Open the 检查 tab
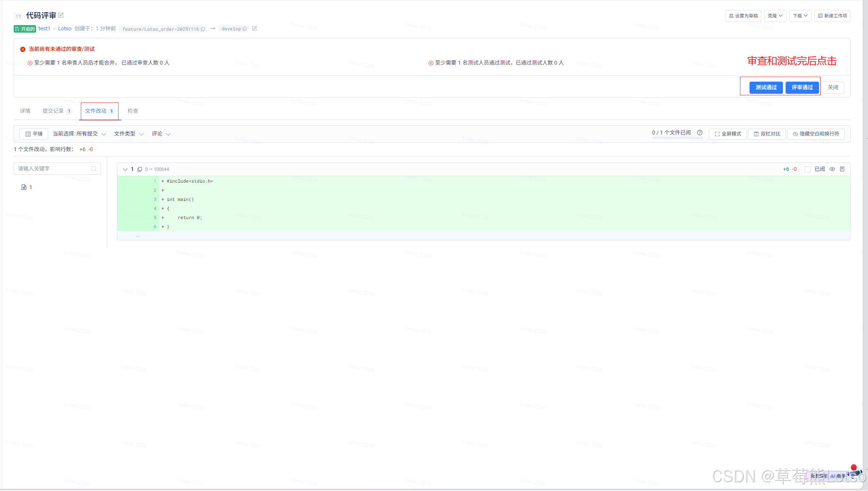This screenshot has width=868, height=491. (x=133, y=111)
